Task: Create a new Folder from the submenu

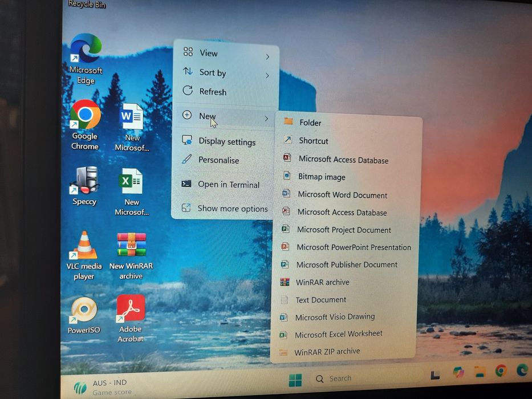Action: [x=349, y=123]
